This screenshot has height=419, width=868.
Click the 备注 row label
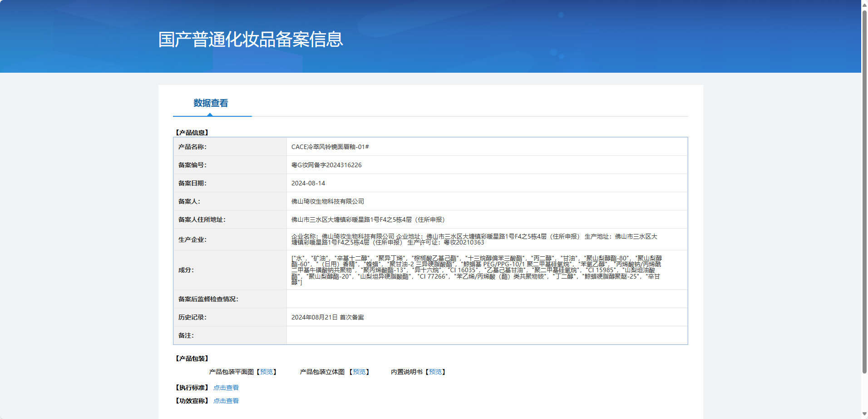pyautogui.click(x=186, y=335)
